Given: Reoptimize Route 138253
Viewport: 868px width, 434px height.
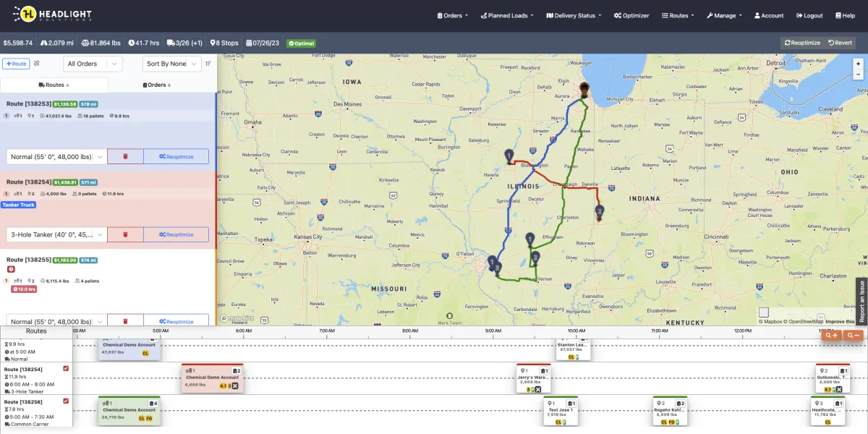Looking at the screenshot, I should (176, 156).
